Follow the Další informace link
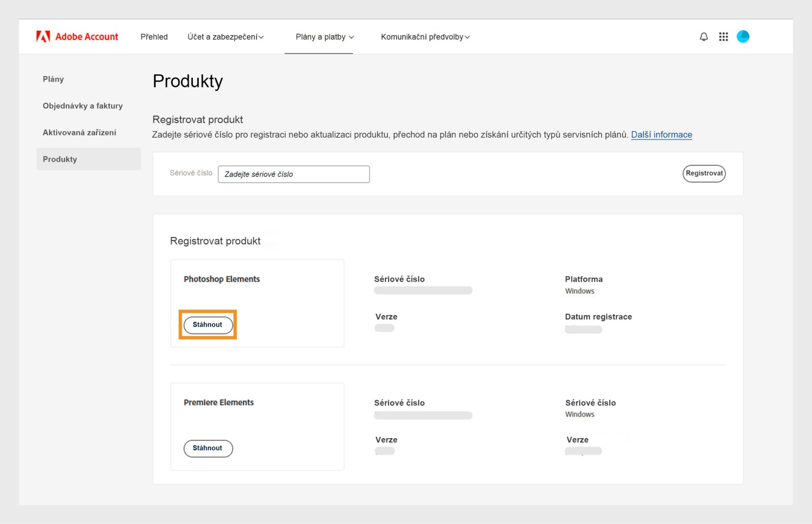Viewport: 812px width, 524px height. pos(661,134)
